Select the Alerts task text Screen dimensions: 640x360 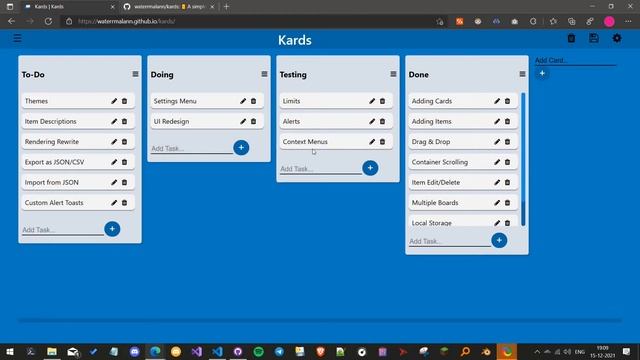(291, 121)
